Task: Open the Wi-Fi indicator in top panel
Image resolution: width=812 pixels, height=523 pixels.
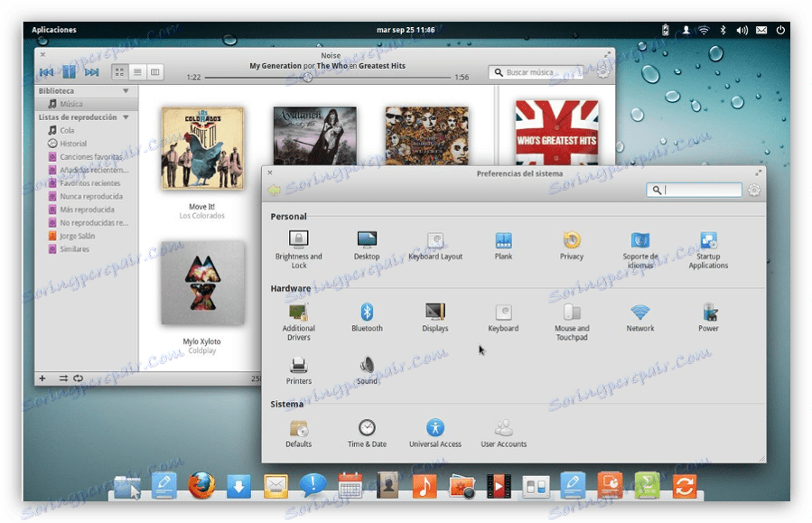Action: tap(704, 31)
